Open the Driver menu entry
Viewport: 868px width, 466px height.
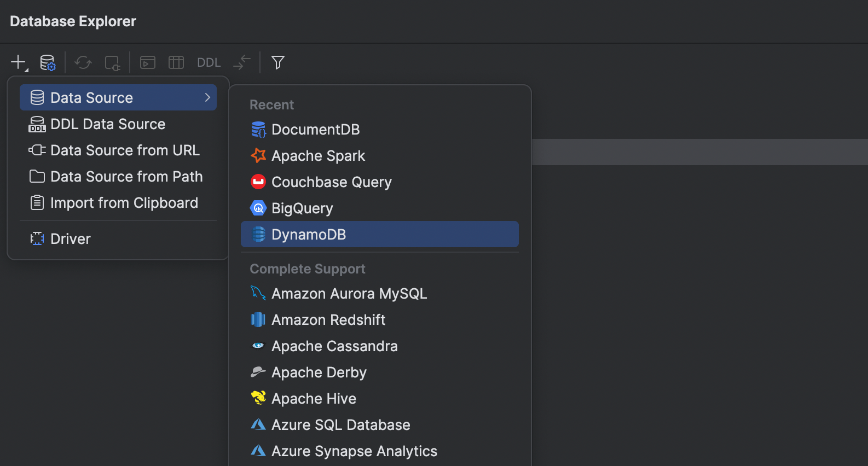[x=71, y=239]
